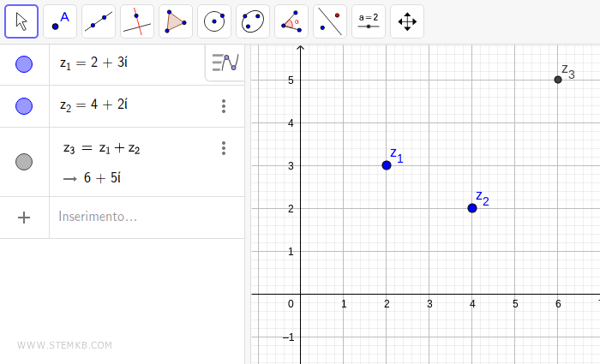Screen dimensions: 600x364
Task: Select the Move arrow tool
Action: pyautogui.click(x=21, y=21)
